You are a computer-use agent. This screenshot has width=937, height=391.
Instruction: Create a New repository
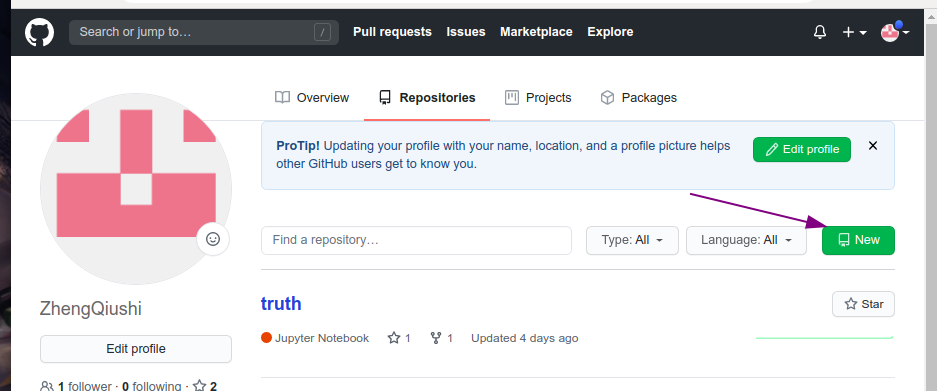tap(858, 240)
